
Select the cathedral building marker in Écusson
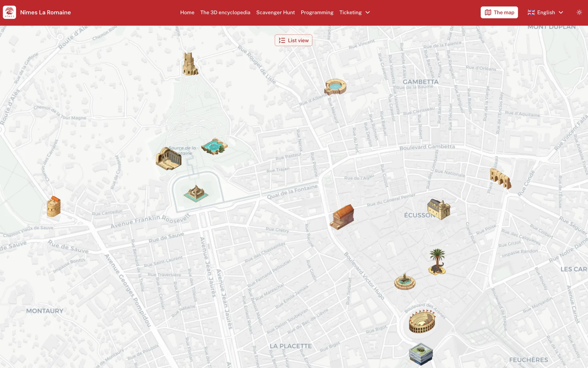point(439,209)
